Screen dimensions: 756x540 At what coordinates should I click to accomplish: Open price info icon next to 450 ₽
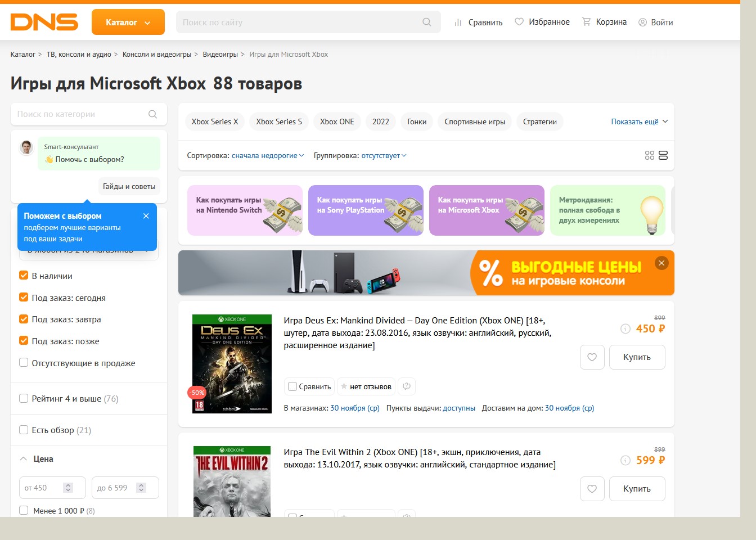coord(625,329)
